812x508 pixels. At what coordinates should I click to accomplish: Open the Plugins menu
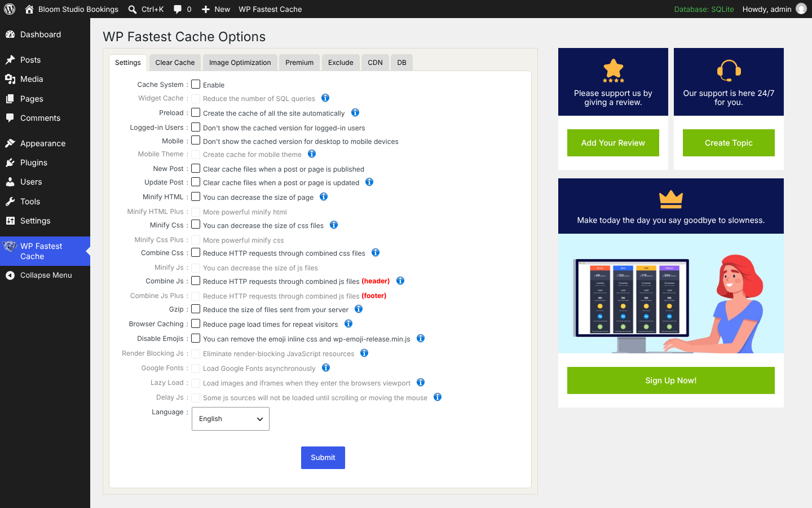(x=45, y=163)
